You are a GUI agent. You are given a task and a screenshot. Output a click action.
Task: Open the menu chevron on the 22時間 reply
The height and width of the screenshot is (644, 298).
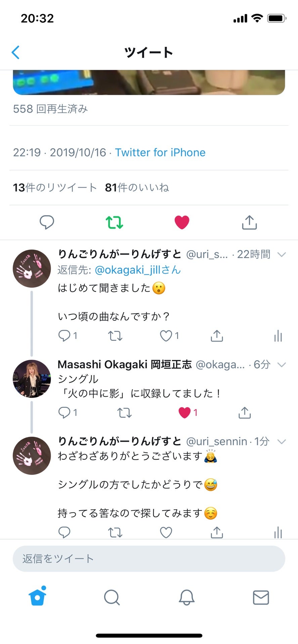coord(282,255)
